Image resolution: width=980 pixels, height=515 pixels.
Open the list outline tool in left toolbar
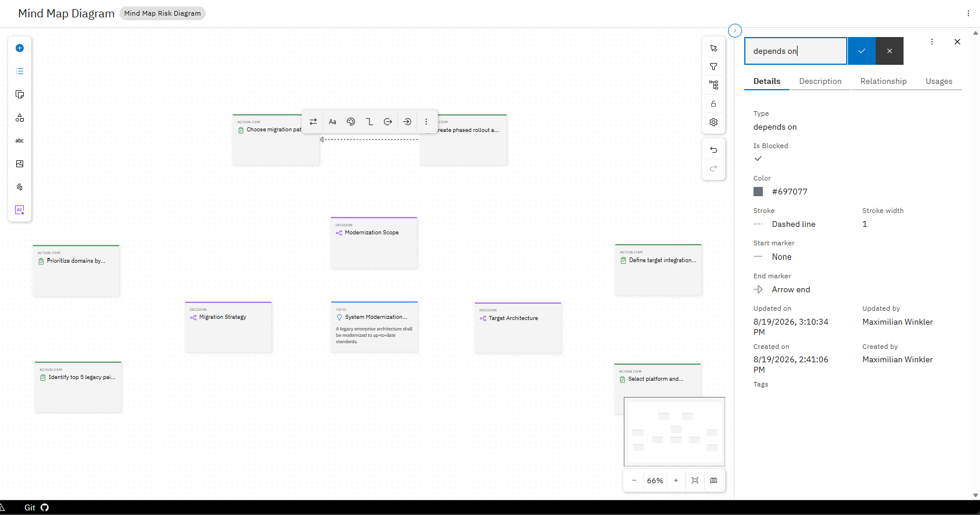click(20, 71)
